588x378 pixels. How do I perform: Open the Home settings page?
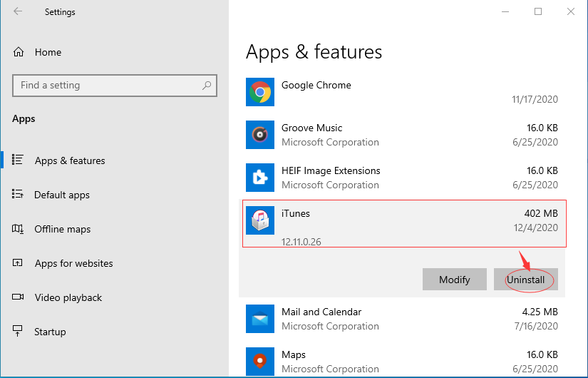(x=48, y=52)
